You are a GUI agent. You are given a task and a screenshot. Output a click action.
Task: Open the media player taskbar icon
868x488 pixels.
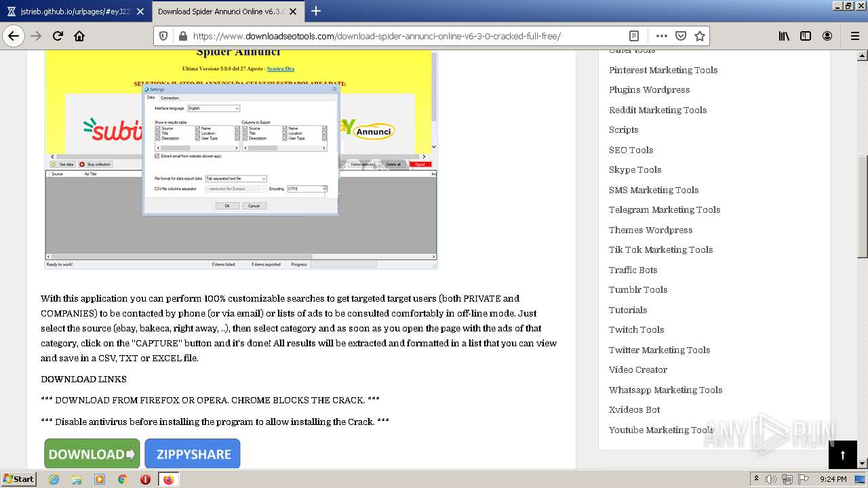point(100,479)
